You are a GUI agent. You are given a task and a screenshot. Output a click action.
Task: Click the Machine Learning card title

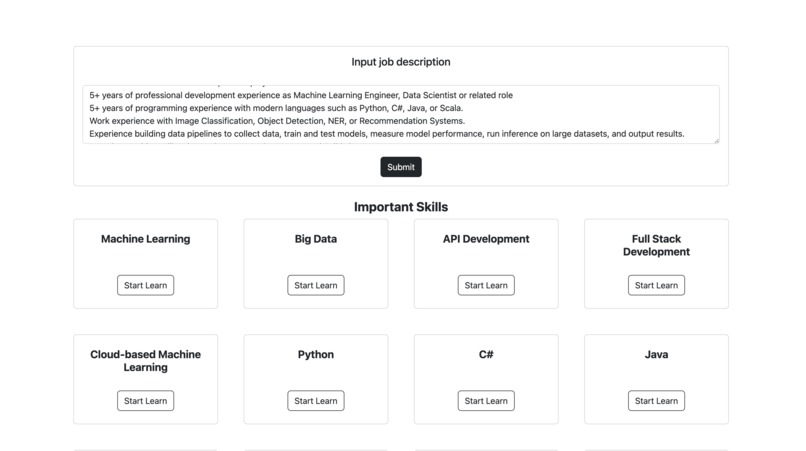(145, 239)
